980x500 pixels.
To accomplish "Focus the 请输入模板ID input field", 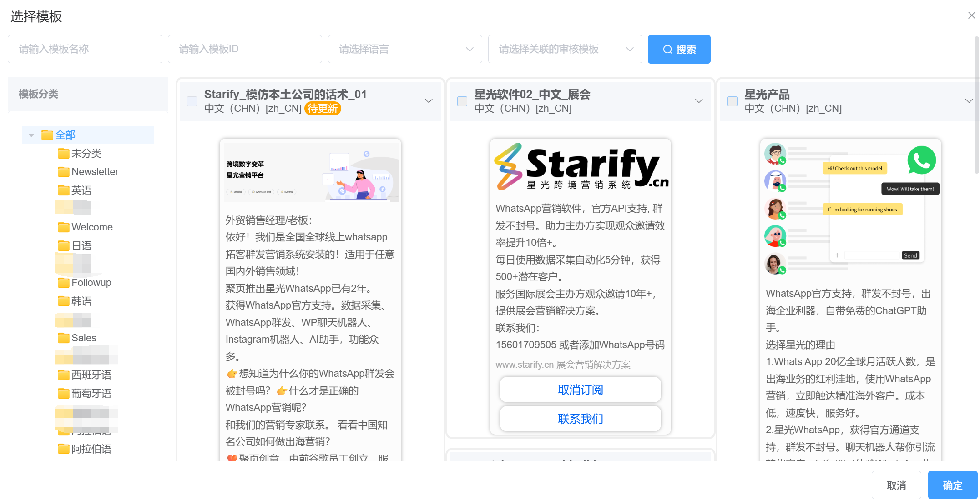I will [x=245, y=49].
